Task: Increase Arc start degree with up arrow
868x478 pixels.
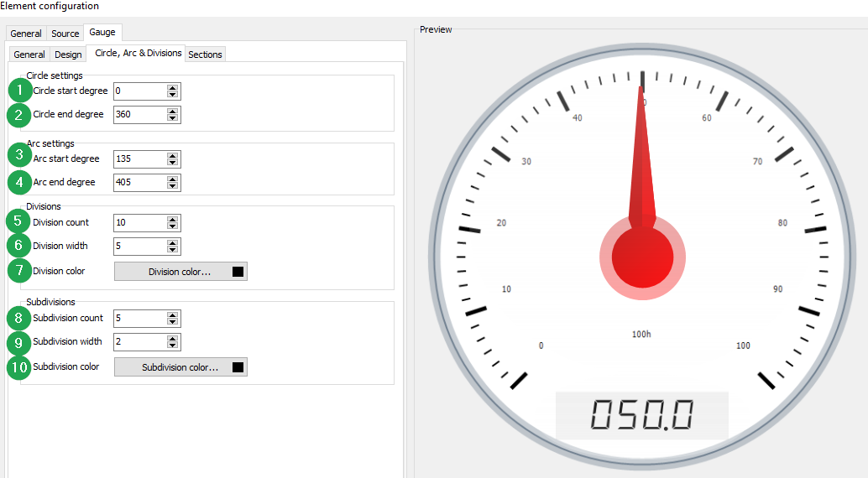Action: click(172, 155)
